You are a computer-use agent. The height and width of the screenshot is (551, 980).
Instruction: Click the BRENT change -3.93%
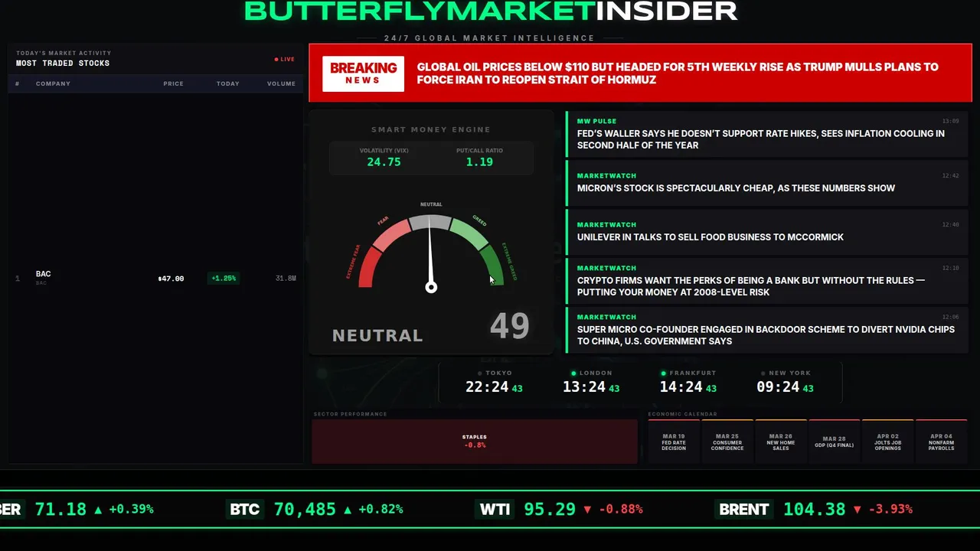point(890,509)
